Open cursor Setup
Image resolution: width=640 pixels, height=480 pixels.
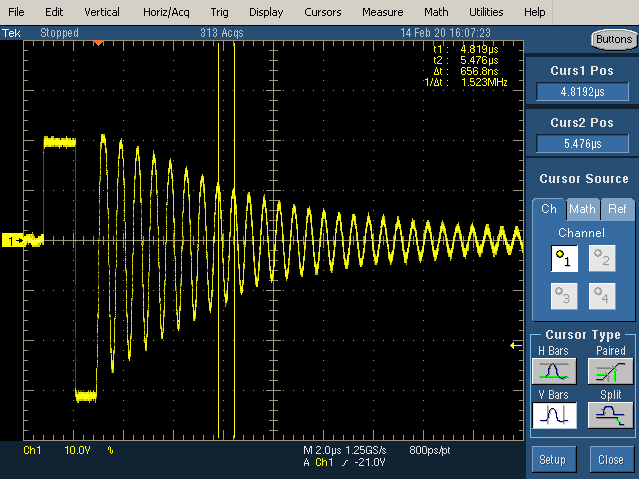tap(553, 460)
